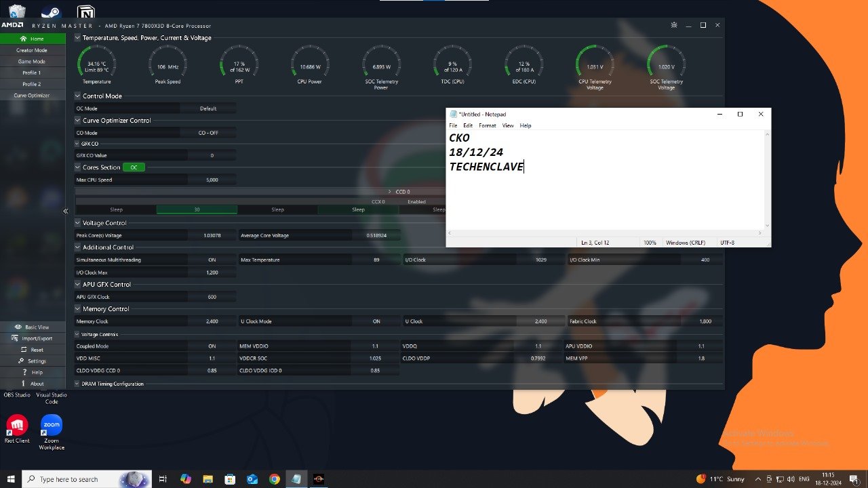
Task: Open Google Chrome from the taskbar
Action: [x=274, y=479]
